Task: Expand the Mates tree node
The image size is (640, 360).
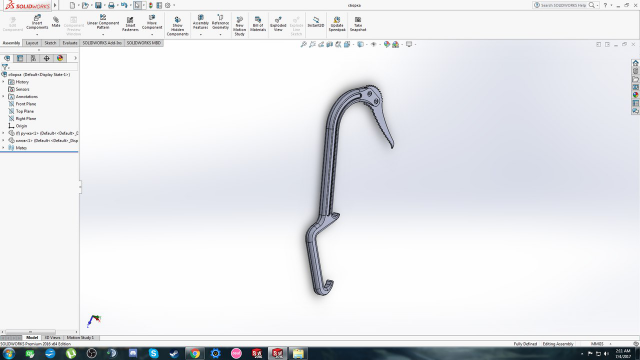Action: tap(3, 148)
